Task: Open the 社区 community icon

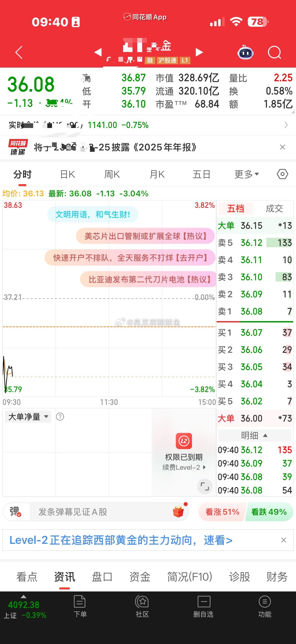Action: pos(142,606)
